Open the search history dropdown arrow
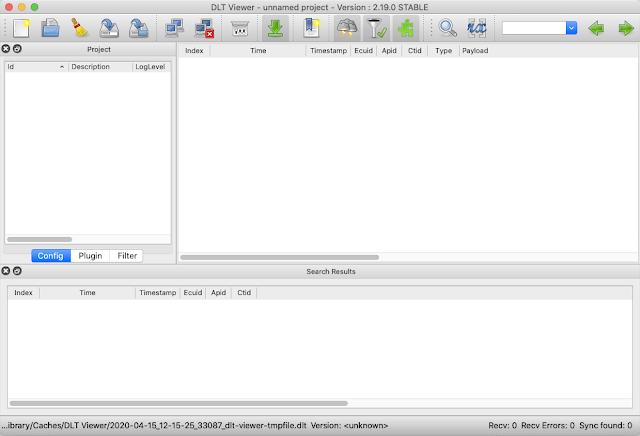Screen dimensions: 640x436 [571, 28]
